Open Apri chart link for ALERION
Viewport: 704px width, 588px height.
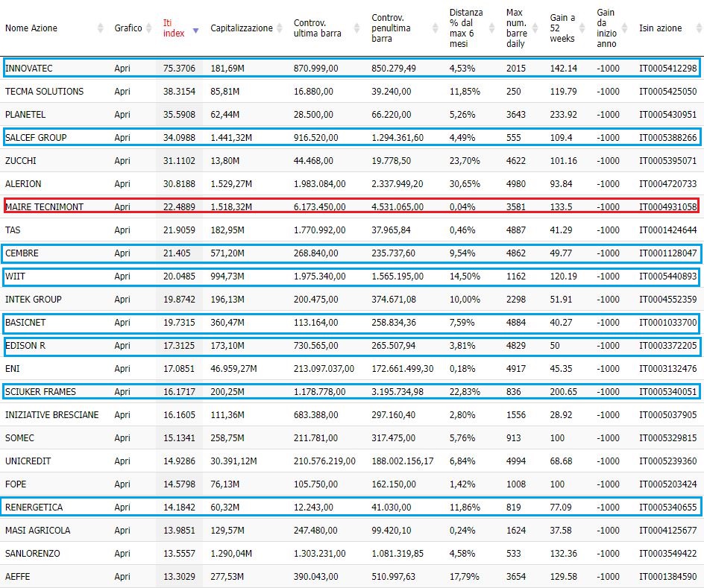(122, 184)
